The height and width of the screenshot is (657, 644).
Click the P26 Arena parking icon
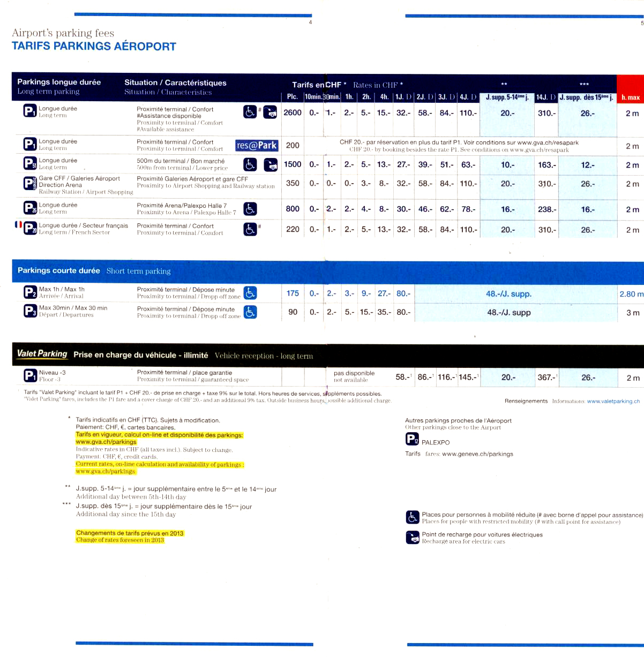point(30,208)
